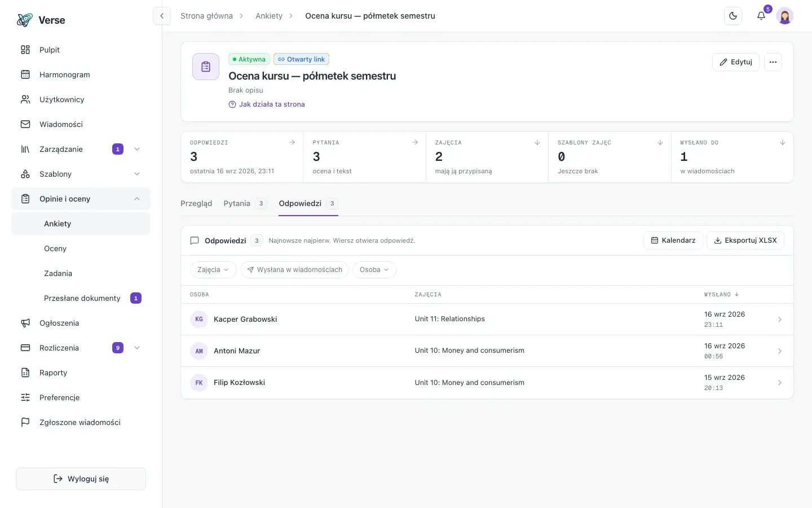Open Oceny in the sidebar submenu
This screenshot has height=508, width=812.
coord(81,248)
